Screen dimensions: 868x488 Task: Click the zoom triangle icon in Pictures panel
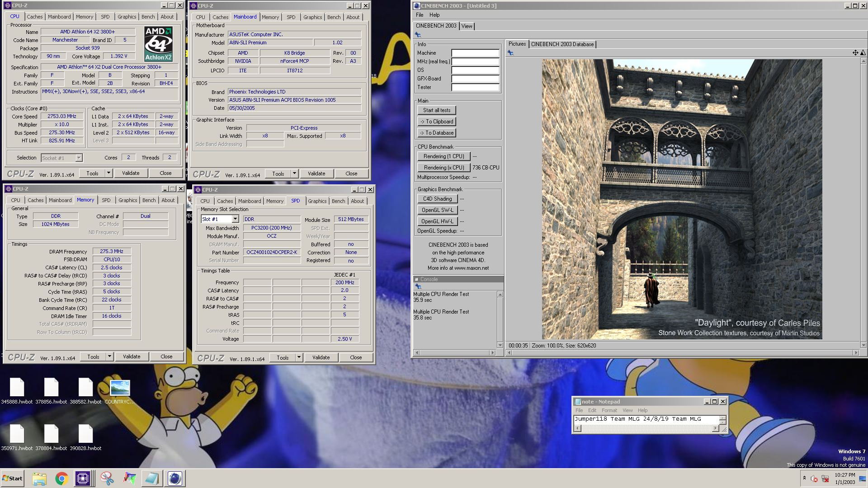(x=863, y=53)
